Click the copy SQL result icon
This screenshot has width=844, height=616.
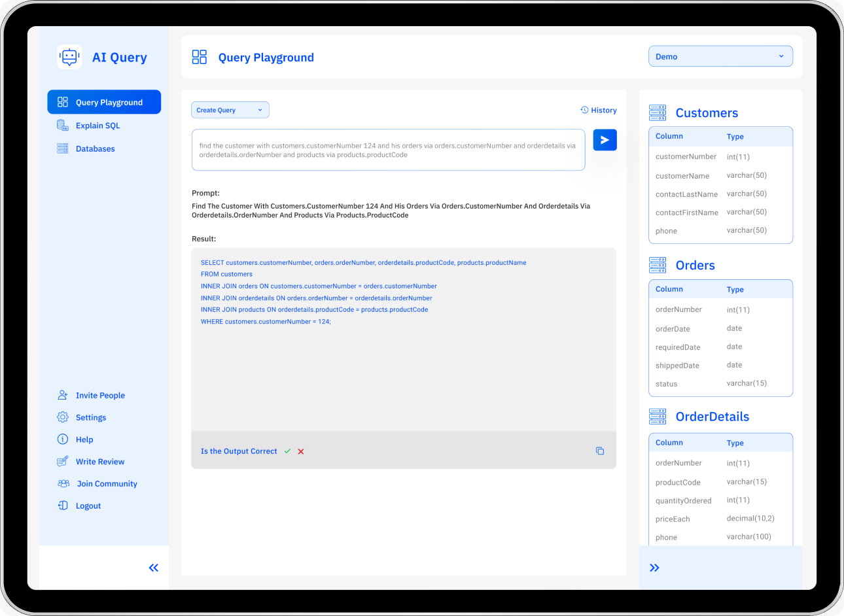(600, 451)
